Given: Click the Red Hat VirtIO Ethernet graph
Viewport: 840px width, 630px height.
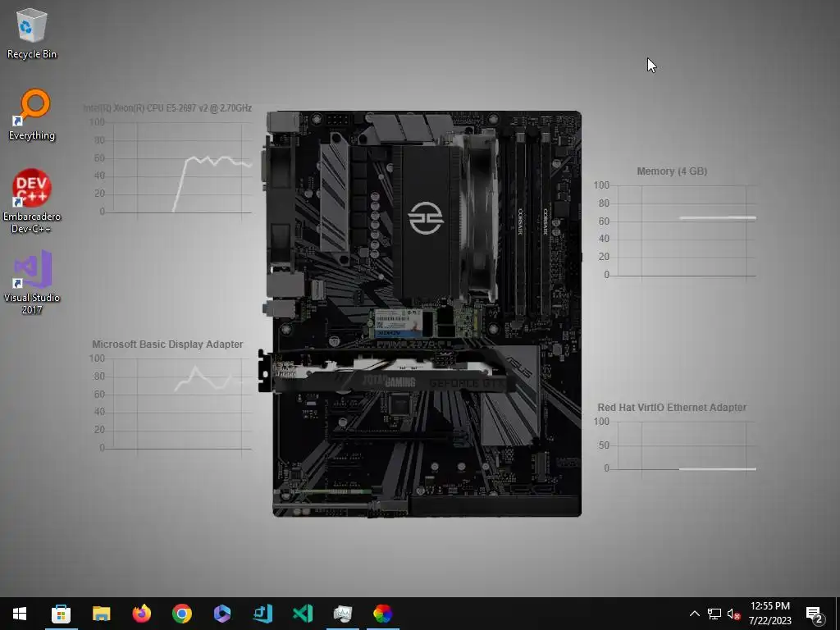Looking at the screenshot, I should pos(676,447).
